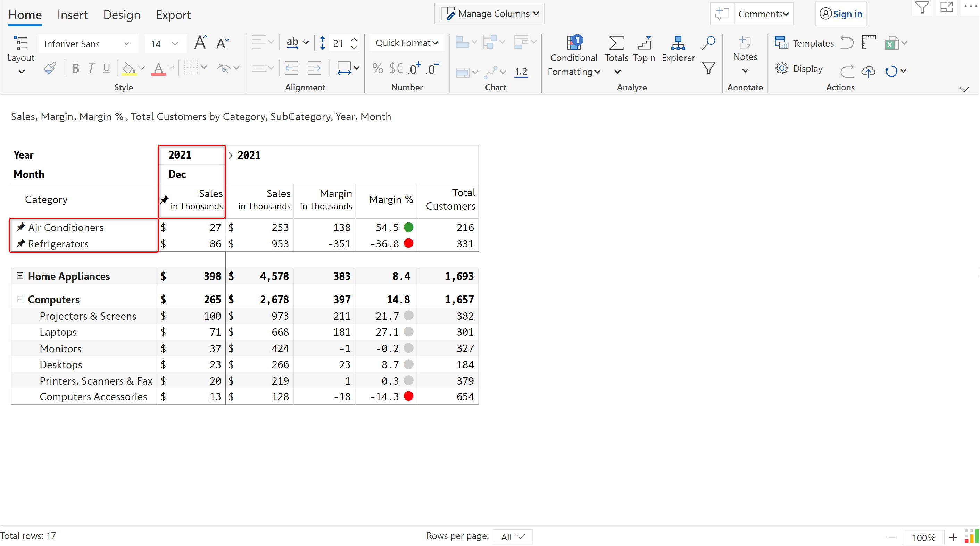Collapse the Computers category
The height and width of the screenshot is (546, 980).
(20, 299)
